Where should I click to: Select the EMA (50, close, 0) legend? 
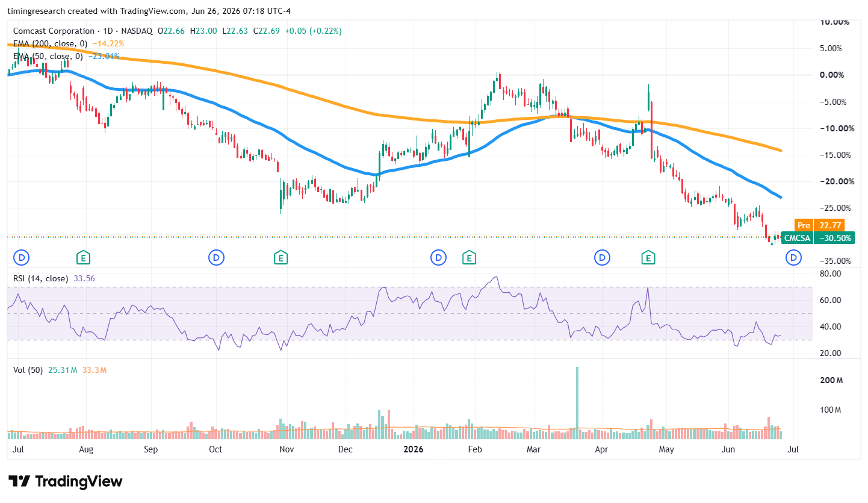(x=48, y=56)
